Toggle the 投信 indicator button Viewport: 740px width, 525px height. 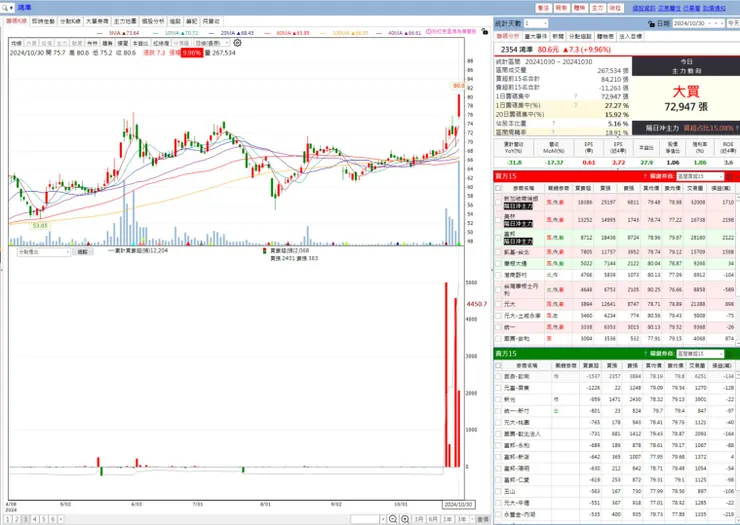click(47, 43)
